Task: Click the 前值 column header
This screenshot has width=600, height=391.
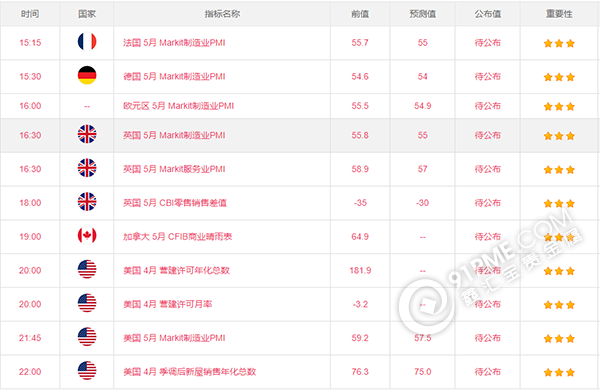Action: click(360, 14)
